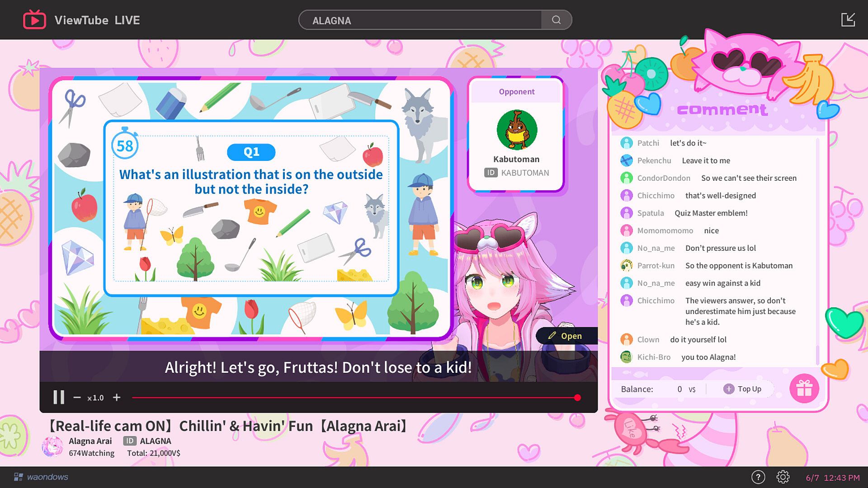The width and height of the screenshot is (868, 488).
Task: Click the waondows start button
Action: tap(41, 477)
